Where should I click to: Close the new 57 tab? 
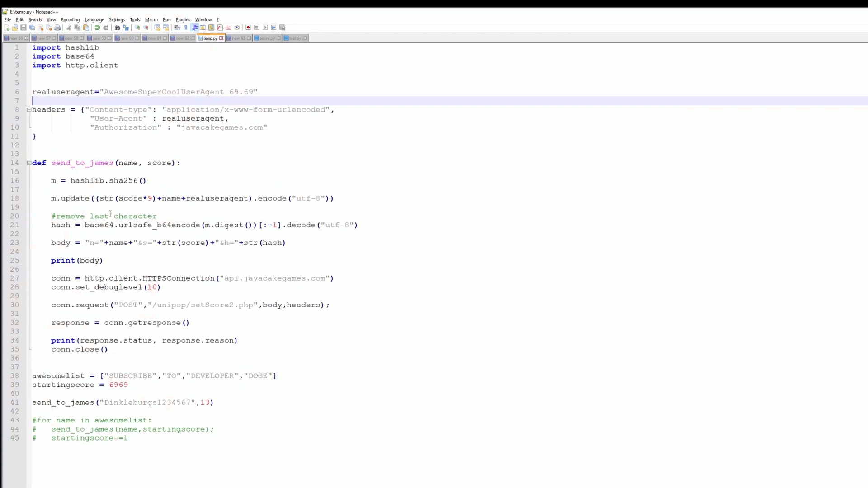click(x=54, y=38)
